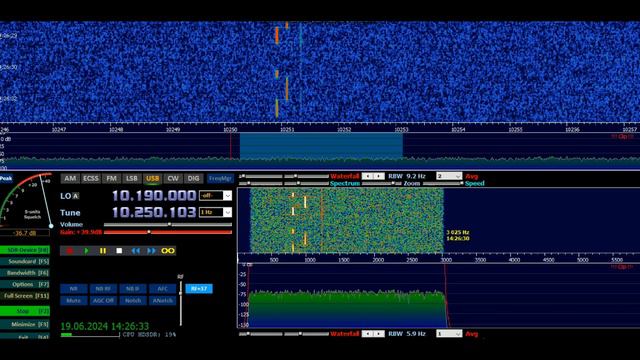Open the LO step dropdown showing off
The width and height of the screenshot is (640, 360).
(x=216, y=196)
